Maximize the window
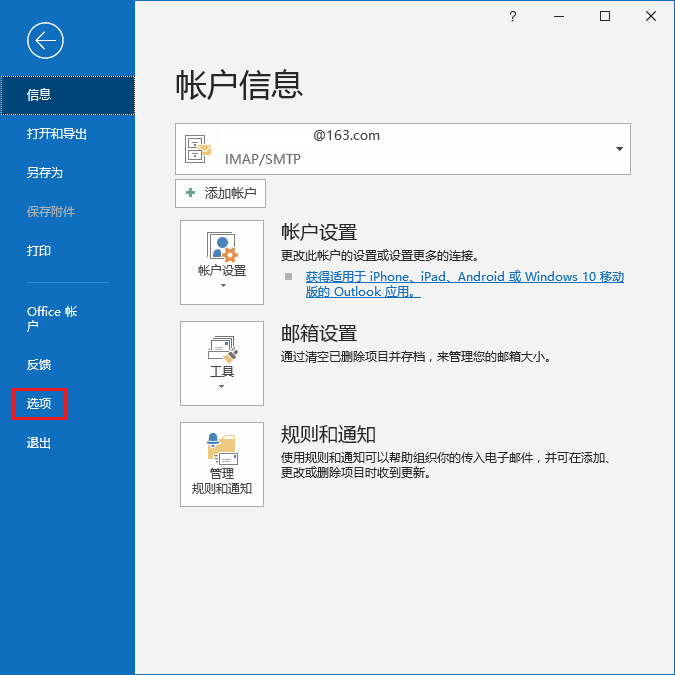 pos(605,16)
